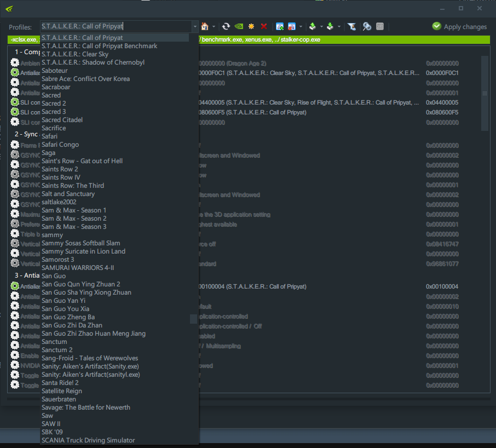Click the '0x00000000 (Dragon Age 2)' value

233,64
